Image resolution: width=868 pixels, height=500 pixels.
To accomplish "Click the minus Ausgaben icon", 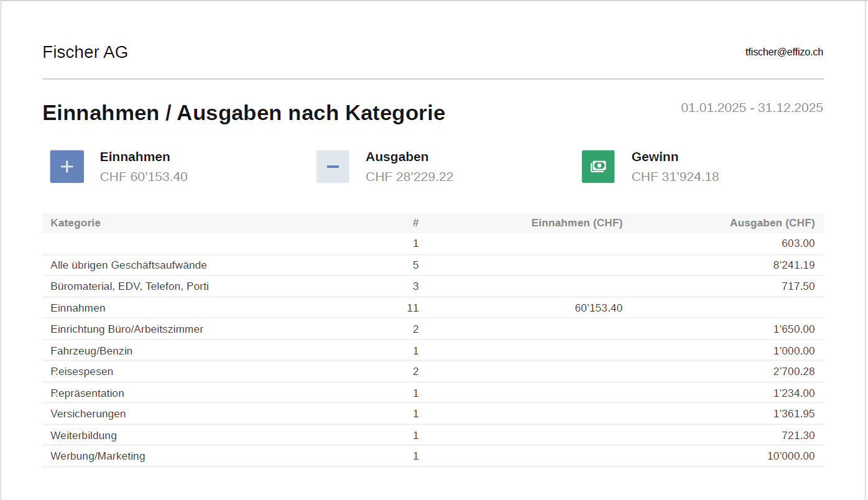I will (333, 167).
